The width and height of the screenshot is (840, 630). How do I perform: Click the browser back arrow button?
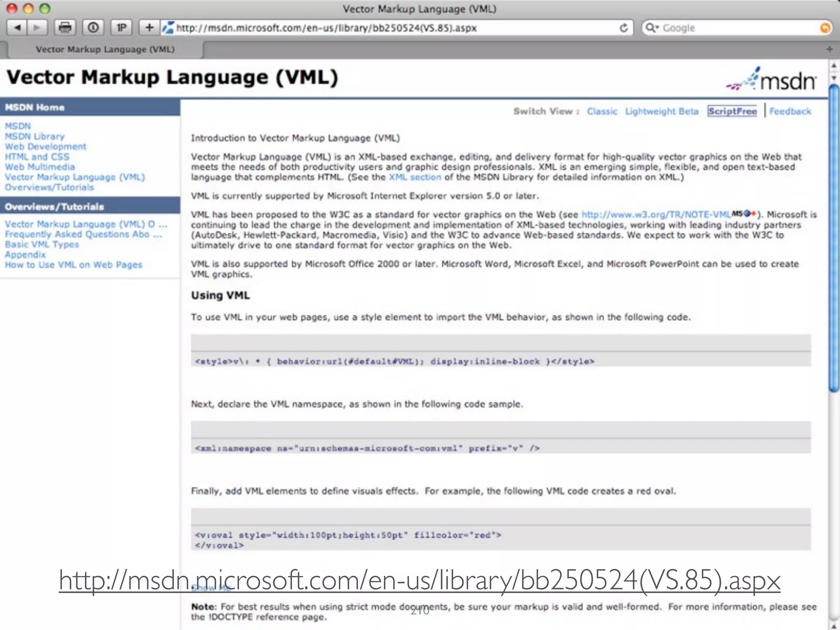pyautogui.click(x=17, y=28)
